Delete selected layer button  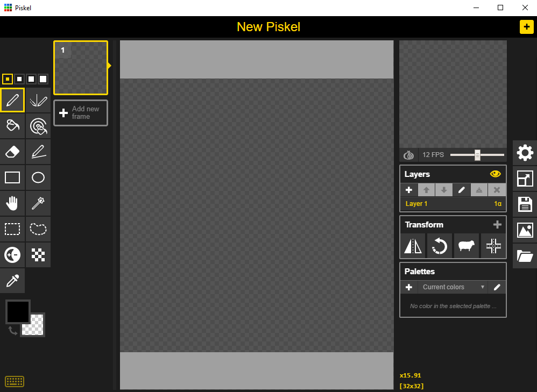[497, 190]
